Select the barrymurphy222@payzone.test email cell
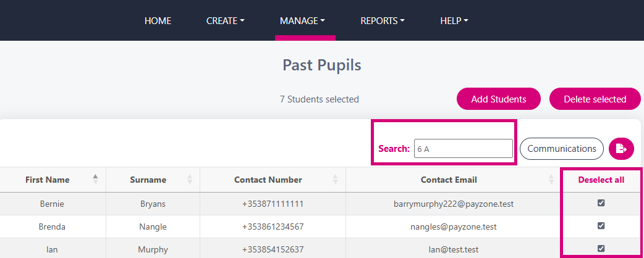 tap(454, 204)
